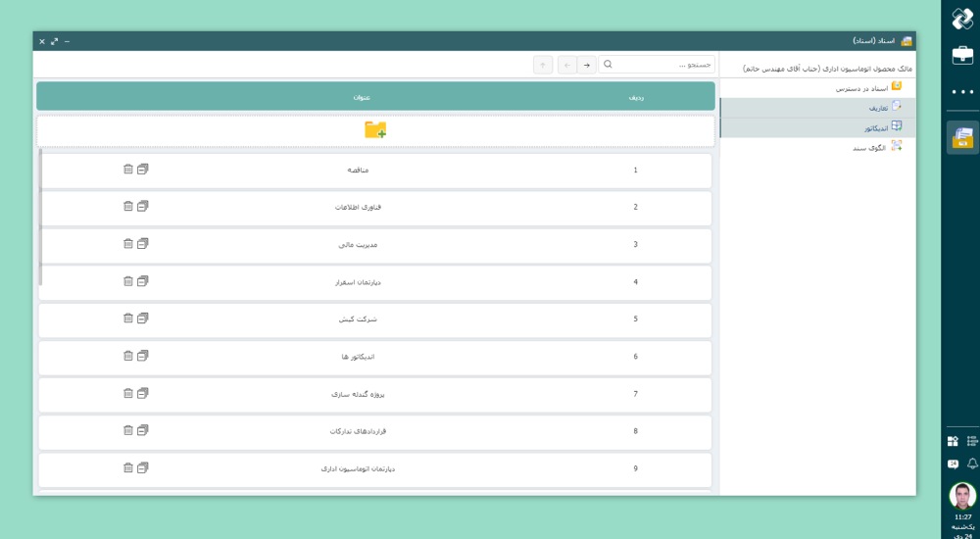Open the دپارتمان اتوماسیون اداری folder title
980x539 pixels.
(x=358, y=468)
